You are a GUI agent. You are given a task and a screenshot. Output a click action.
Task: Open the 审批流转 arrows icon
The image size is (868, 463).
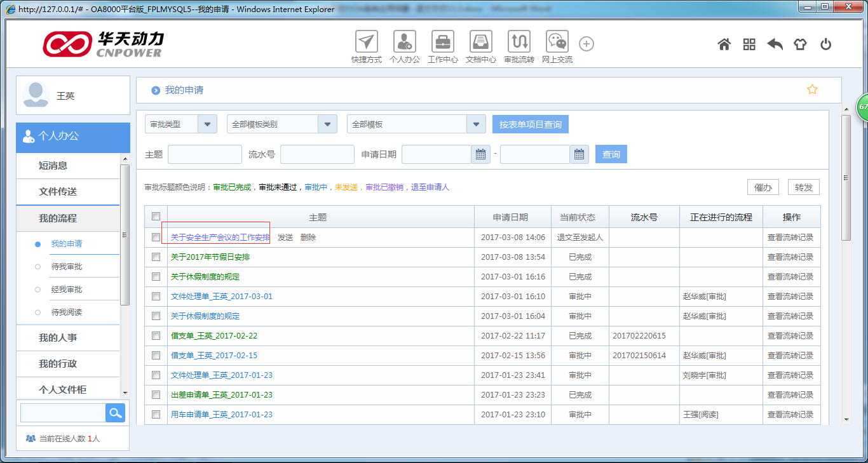519,42
